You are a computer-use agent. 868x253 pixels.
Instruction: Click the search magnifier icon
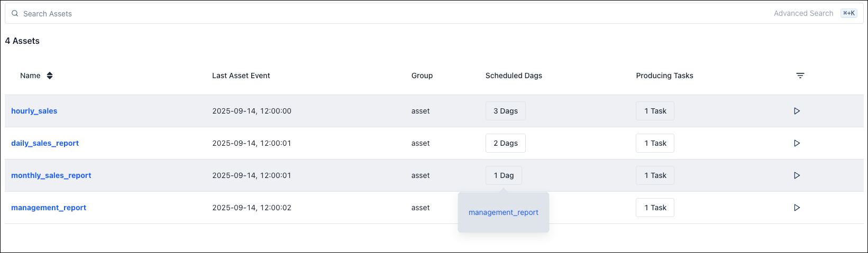[15, 14]
